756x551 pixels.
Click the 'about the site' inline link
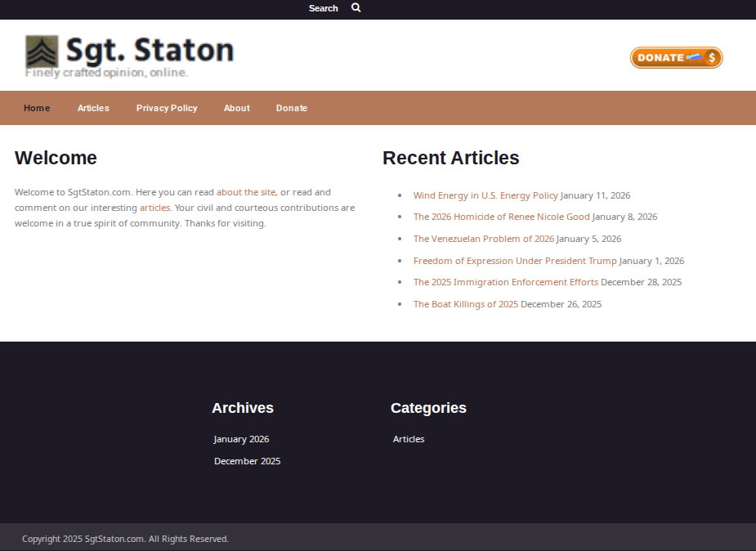point(246,191)
